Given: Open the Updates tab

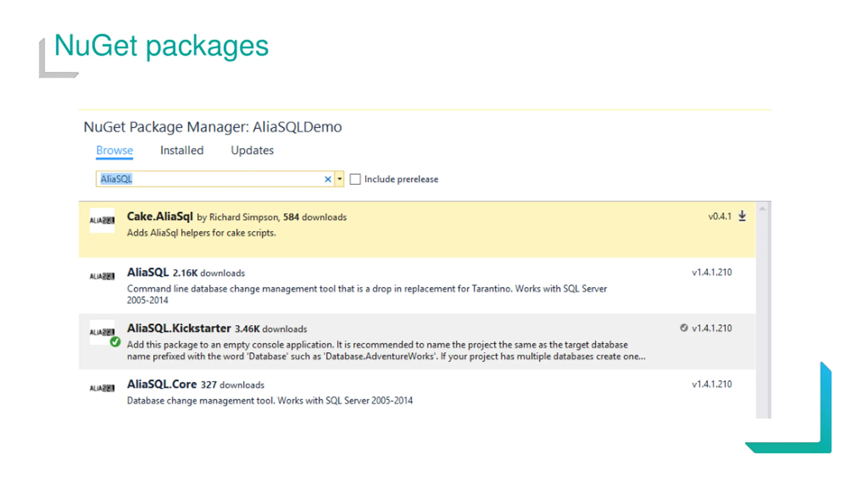Looking at the screenshot, I should (x=252, y=150).
